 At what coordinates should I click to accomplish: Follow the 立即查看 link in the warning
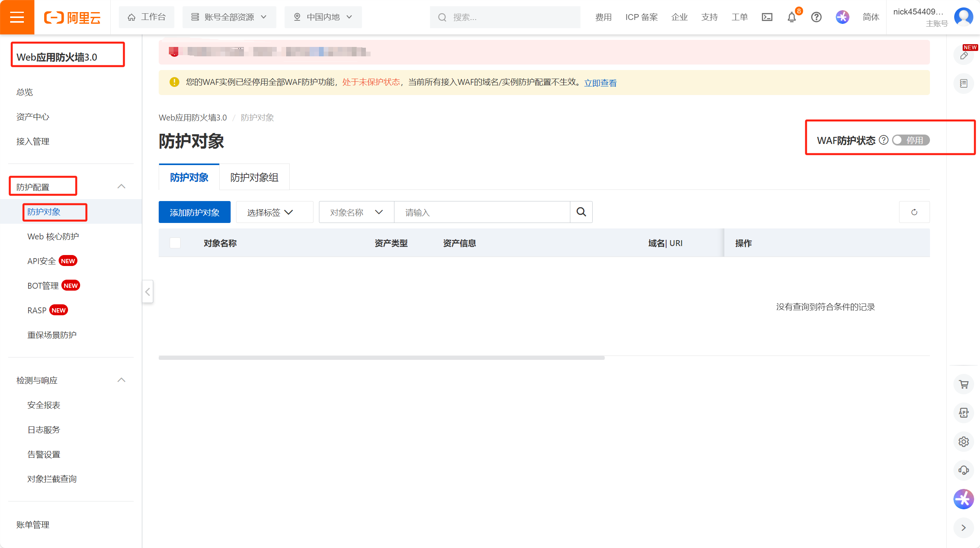coord(600,83)
